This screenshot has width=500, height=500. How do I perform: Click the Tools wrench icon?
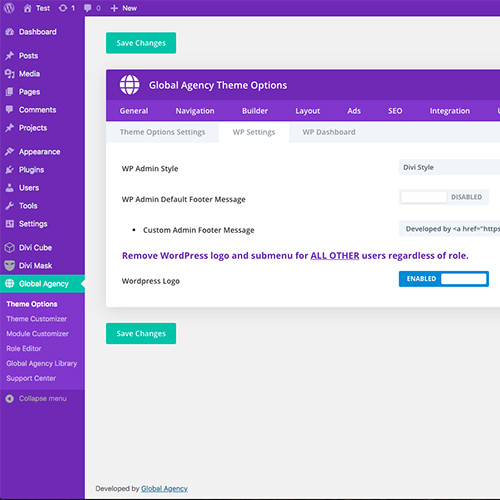click(10, 206)
